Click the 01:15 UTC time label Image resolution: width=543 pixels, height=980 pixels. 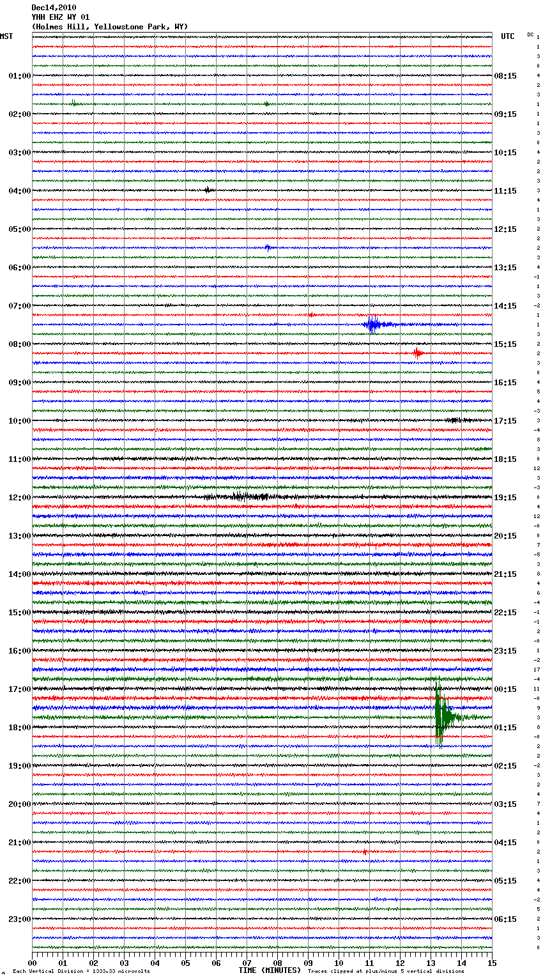505,728
